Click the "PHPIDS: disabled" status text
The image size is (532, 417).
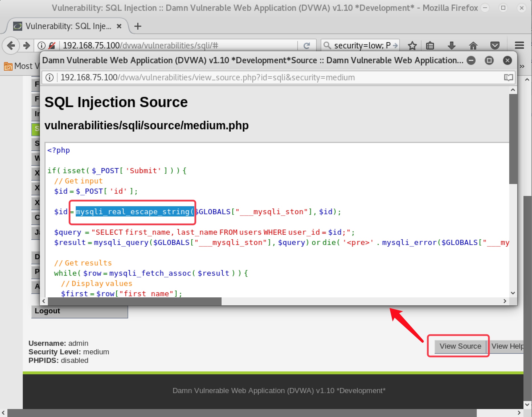click(58, 360)
